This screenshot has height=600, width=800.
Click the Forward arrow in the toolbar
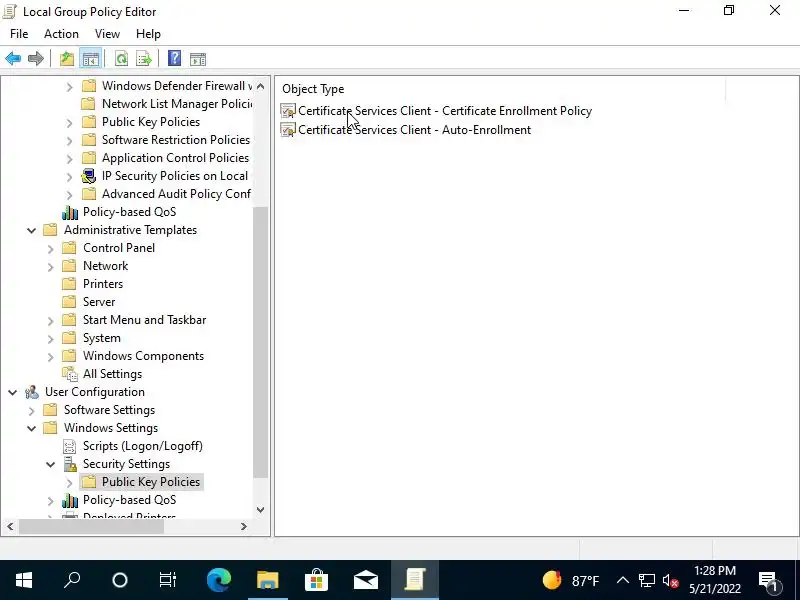click(36, 59)
